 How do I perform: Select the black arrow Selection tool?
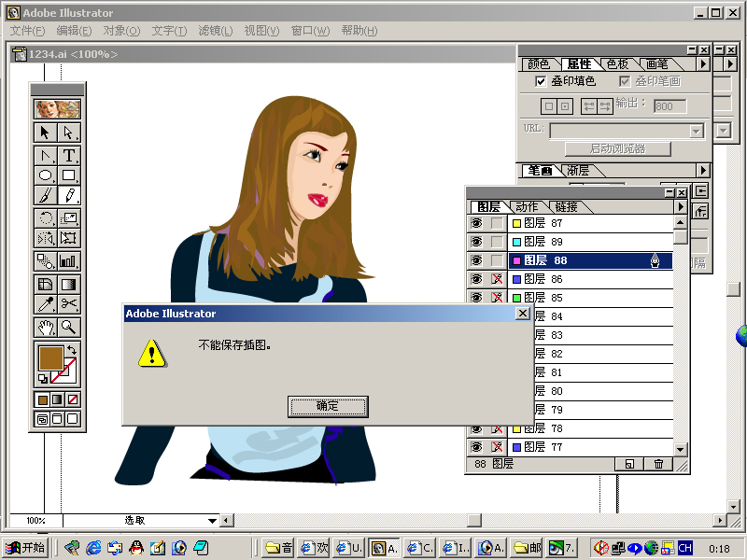45,133
